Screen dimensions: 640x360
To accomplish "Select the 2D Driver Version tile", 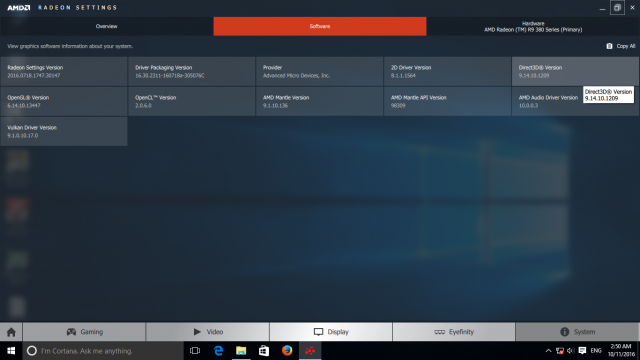I will pos(447,71).
